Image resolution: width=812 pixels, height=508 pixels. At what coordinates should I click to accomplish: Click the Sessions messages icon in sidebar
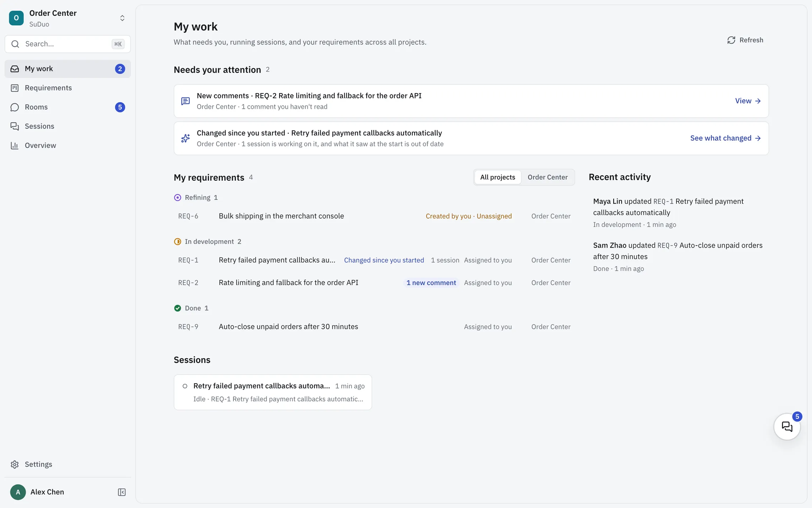coord(15,126)
